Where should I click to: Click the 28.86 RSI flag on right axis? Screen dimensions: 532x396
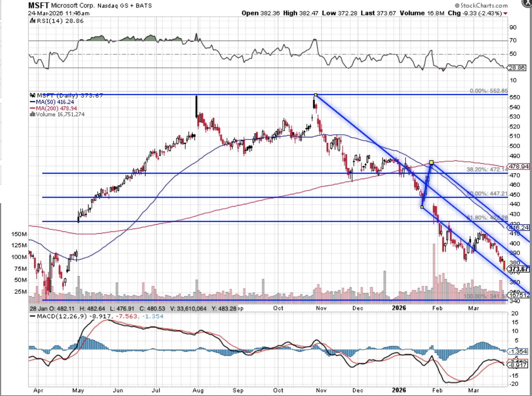(x=517, y=68)
